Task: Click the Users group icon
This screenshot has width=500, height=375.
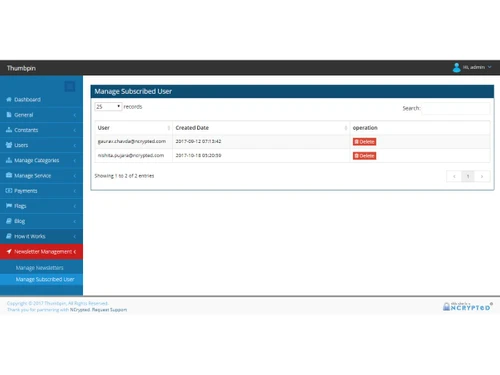Action: 9,145
